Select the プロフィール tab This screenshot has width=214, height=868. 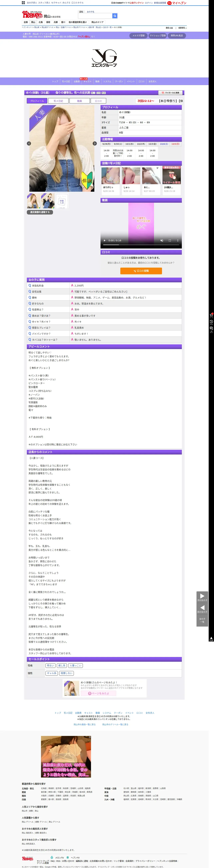click(37, 101)
